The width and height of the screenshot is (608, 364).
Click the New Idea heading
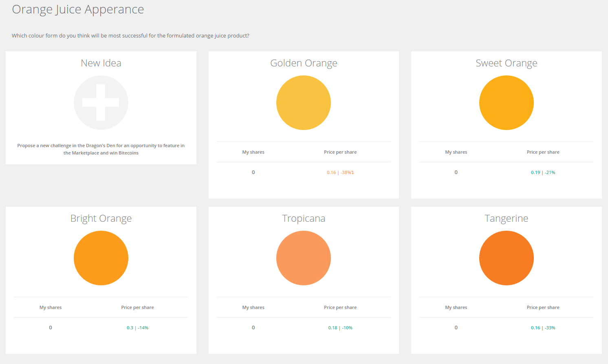(101, 63)
